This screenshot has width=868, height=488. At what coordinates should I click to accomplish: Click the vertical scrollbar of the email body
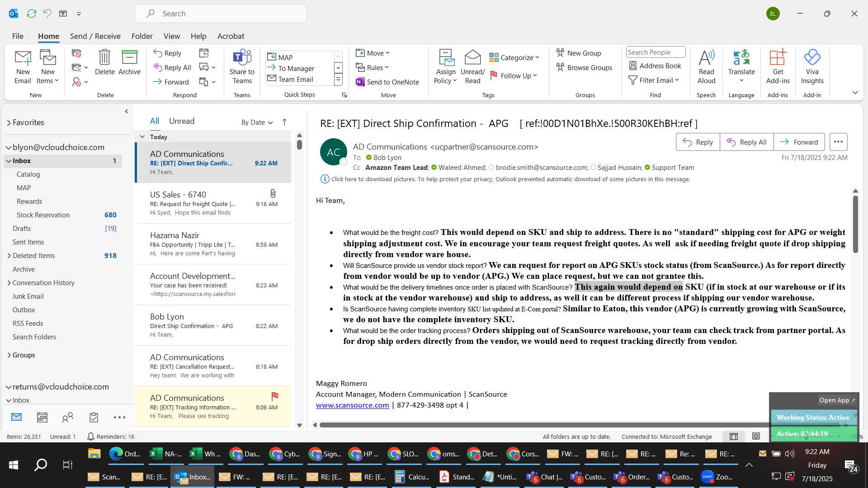(855, 224)
